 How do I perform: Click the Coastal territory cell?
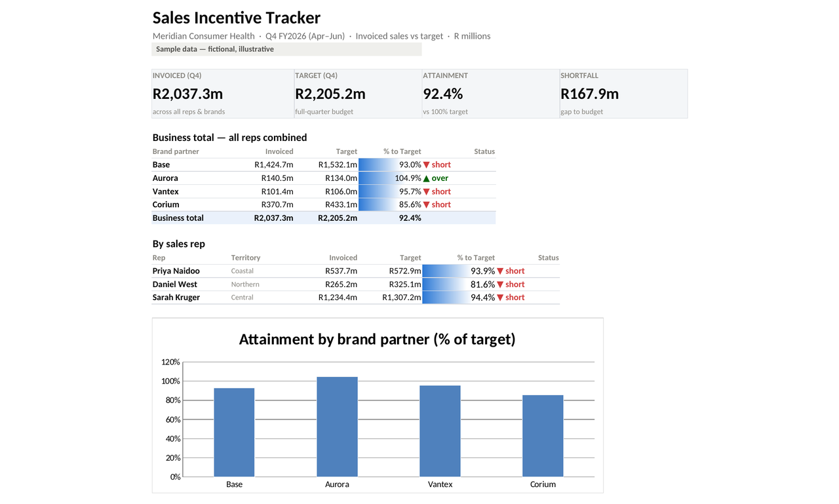pos(243,271)
